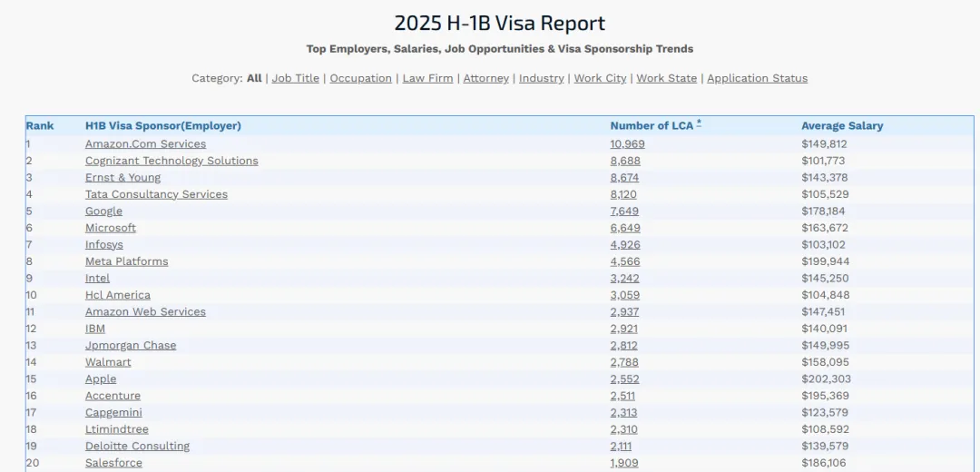Open the 2,921 LCA count link
Image resolution: width=980 pixels, height=472 pixels.
(x=624, y=329)
